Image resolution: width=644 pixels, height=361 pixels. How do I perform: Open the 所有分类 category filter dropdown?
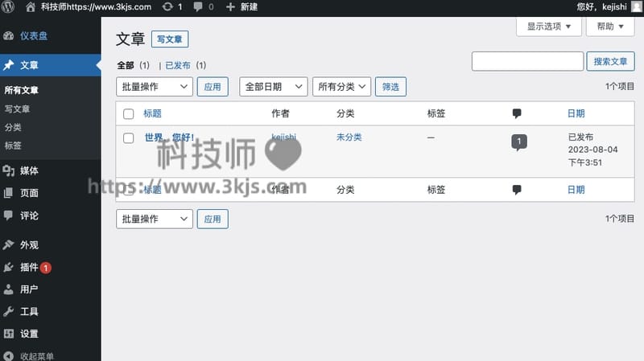coord(341,87)
